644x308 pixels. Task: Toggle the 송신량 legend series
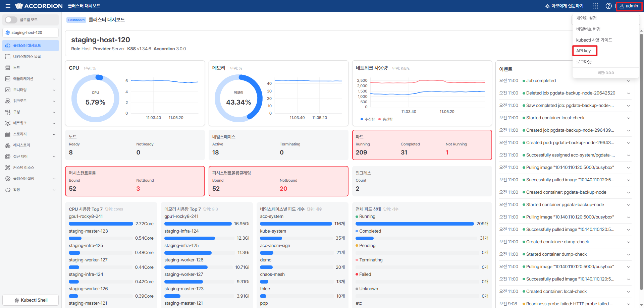[x=385, y=119]
